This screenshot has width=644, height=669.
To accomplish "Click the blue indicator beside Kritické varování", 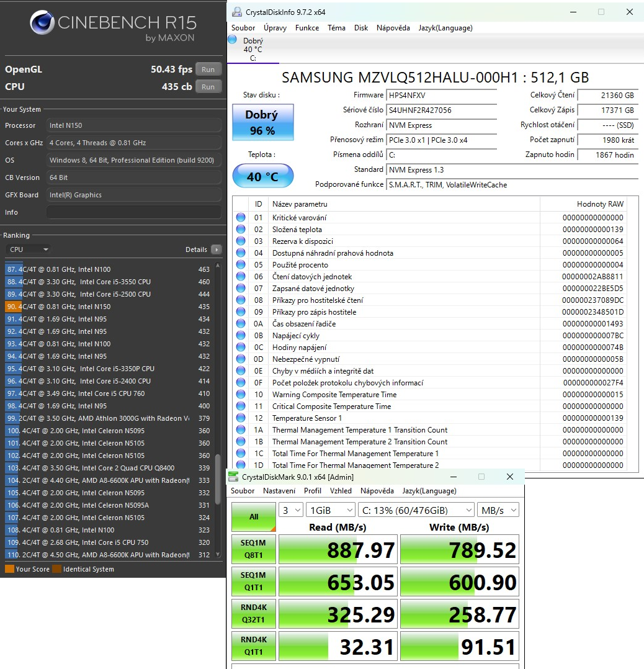I will 241,217.
